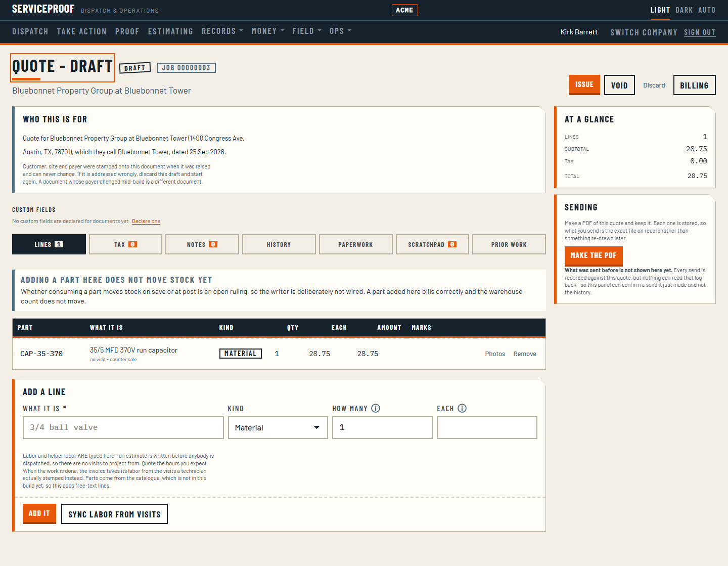Image resolution: width=728 pixels, height=566 pixels.
Task: Click the ACME company badge
Action: [x=404, y=10]
